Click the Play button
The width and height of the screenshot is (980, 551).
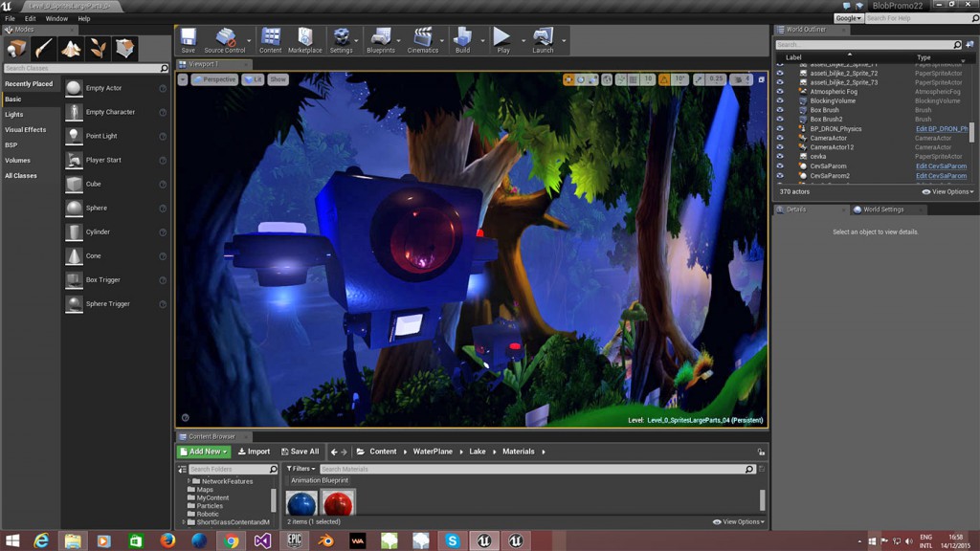point(502,40)
